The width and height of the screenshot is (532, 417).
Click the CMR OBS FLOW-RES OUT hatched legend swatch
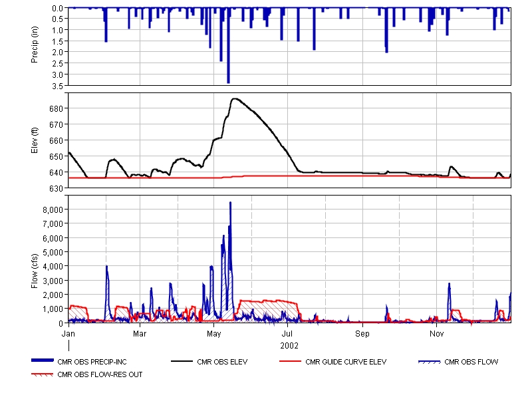(43, 374)
